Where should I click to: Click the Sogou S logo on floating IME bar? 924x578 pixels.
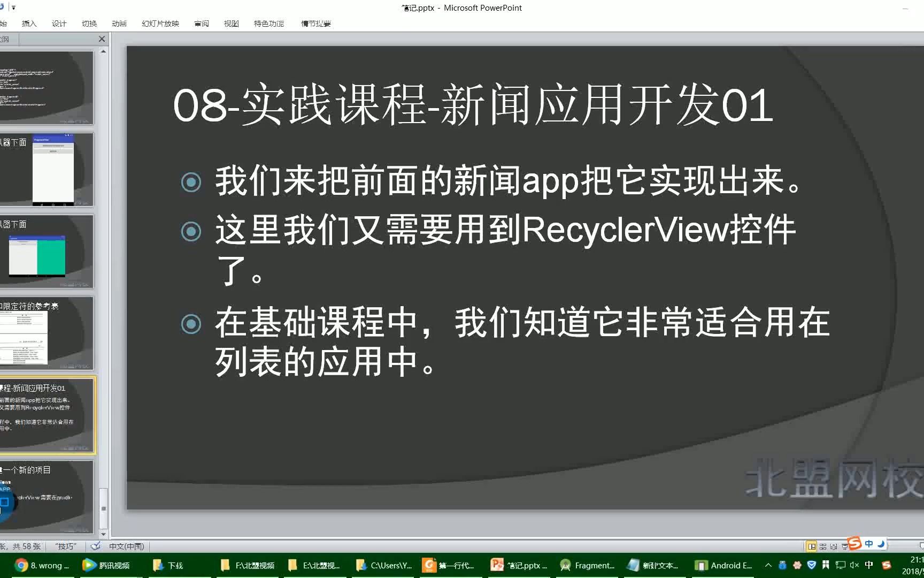854,544
